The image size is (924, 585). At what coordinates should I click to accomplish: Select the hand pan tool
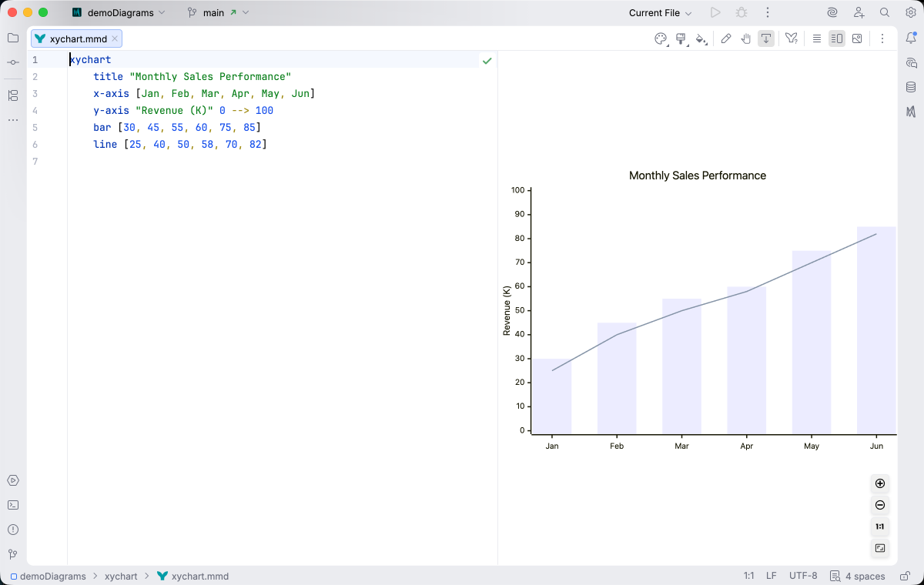point(746,38)
